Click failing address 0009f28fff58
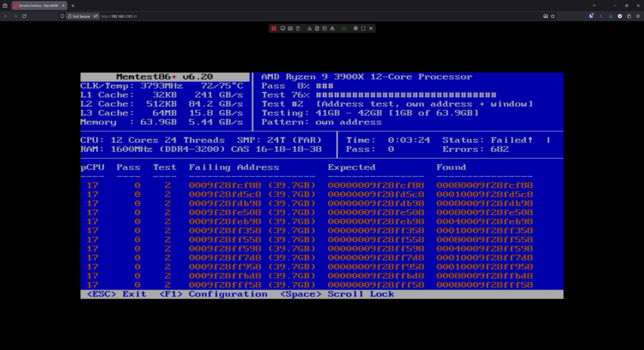This screenshot has height=350, width=644. [x=225, y=285]
